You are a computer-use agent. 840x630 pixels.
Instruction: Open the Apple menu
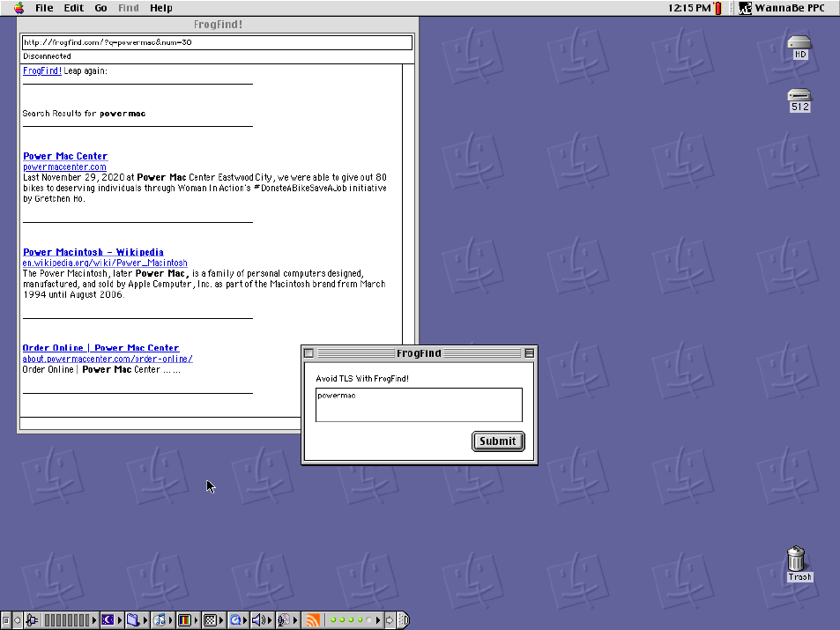tap(19, 8)
